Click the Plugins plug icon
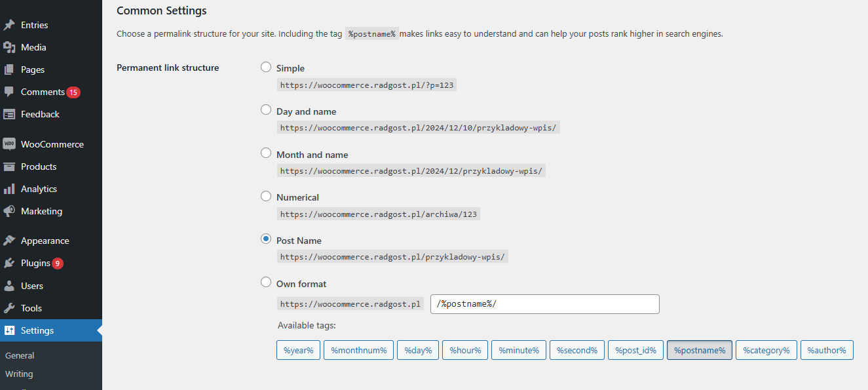Image resolution: width=868 pixels, height=390 pixels. point(9,263)
